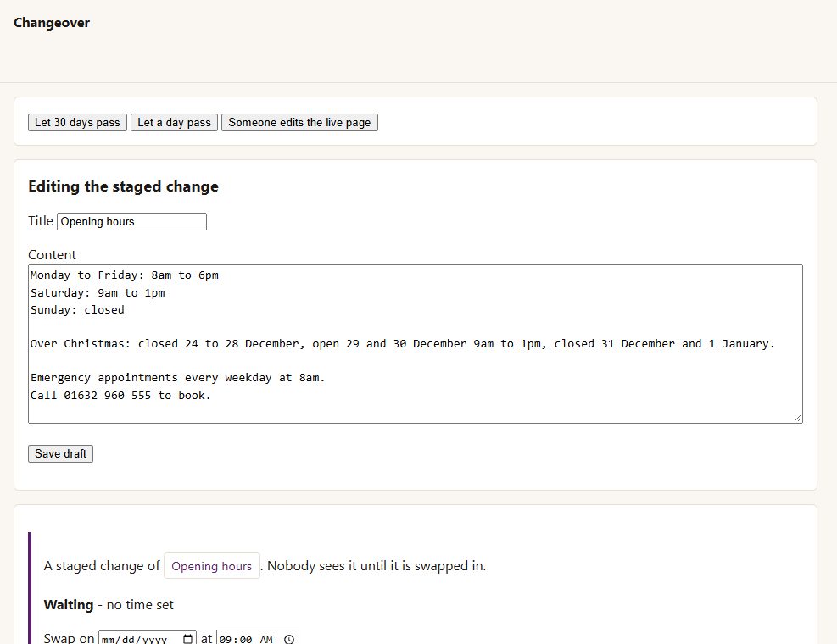Grab the Content textarea resize handle
This screenshot has width=837, height=644.
pos(797,419)
